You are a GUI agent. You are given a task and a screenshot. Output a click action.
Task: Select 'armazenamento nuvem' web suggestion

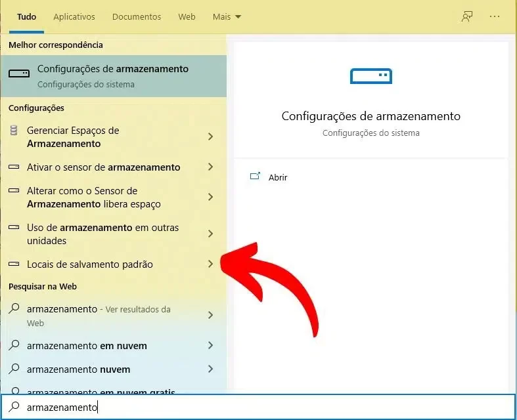coord(114,369)
